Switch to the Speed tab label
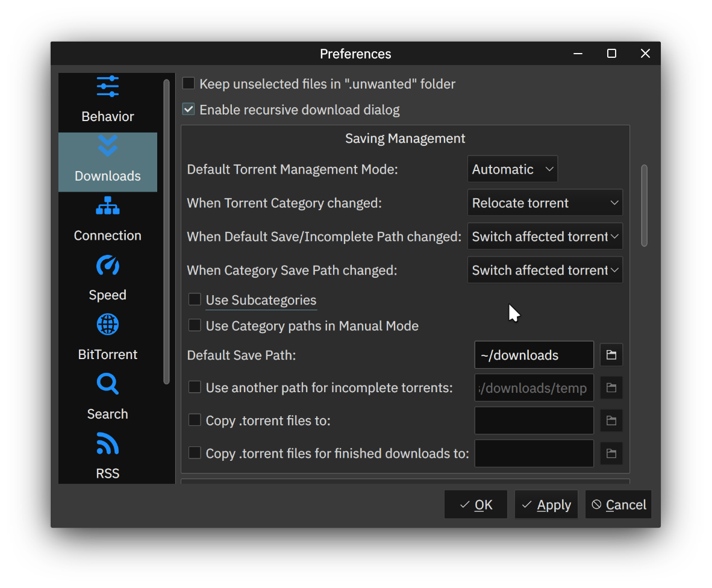This screenshot has width=712, height=588. pyautogui.click(x=108, y=295)
